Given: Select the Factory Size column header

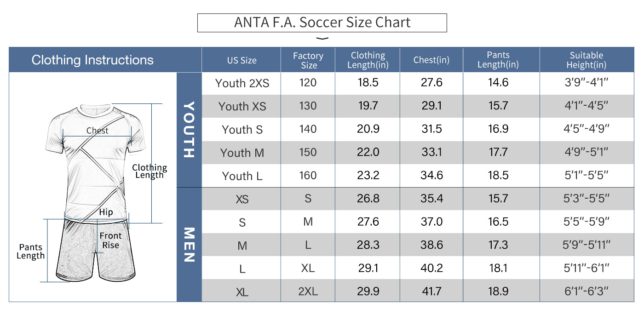Looking at the screenshot, I should [308, 60].
